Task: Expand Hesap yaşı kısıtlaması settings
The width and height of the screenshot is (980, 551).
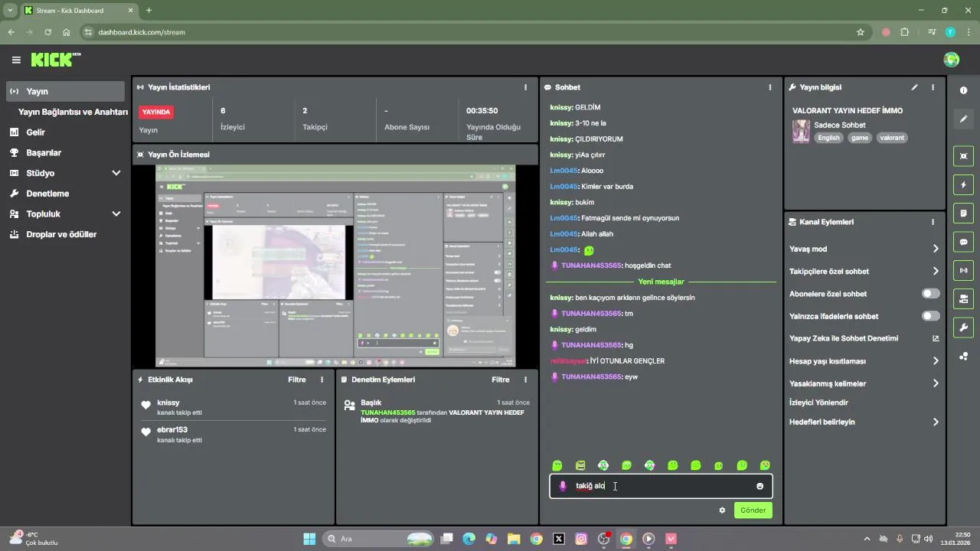Action: pos(864,361)
